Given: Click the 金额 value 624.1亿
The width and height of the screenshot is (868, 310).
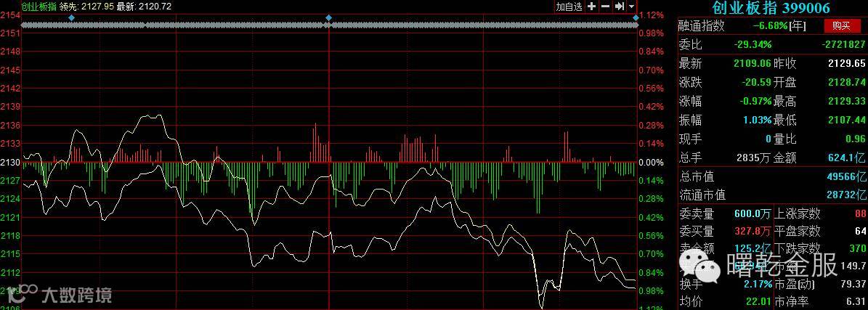Looking at the screenshot, I should pyautogui.click(x=848, y=158).
